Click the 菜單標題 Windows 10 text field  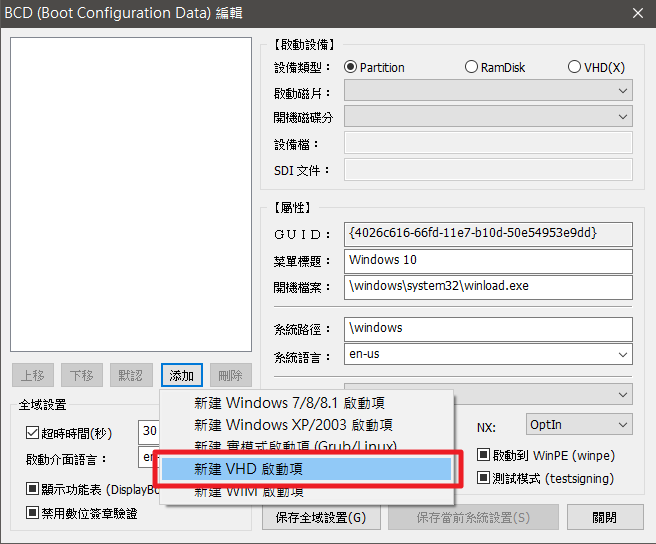coord(488,260)
